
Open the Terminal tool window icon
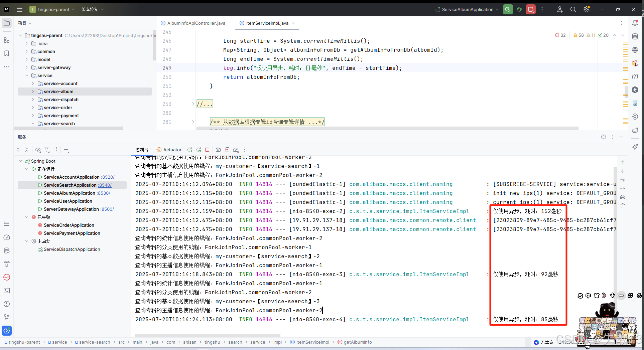tap(7, 291)
